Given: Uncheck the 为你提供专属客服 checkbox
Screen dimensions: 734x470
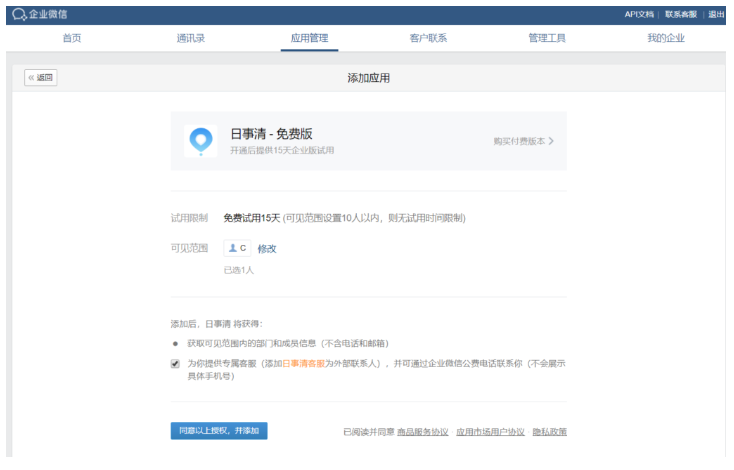Looking at the screenshot, I should (175, 364).
